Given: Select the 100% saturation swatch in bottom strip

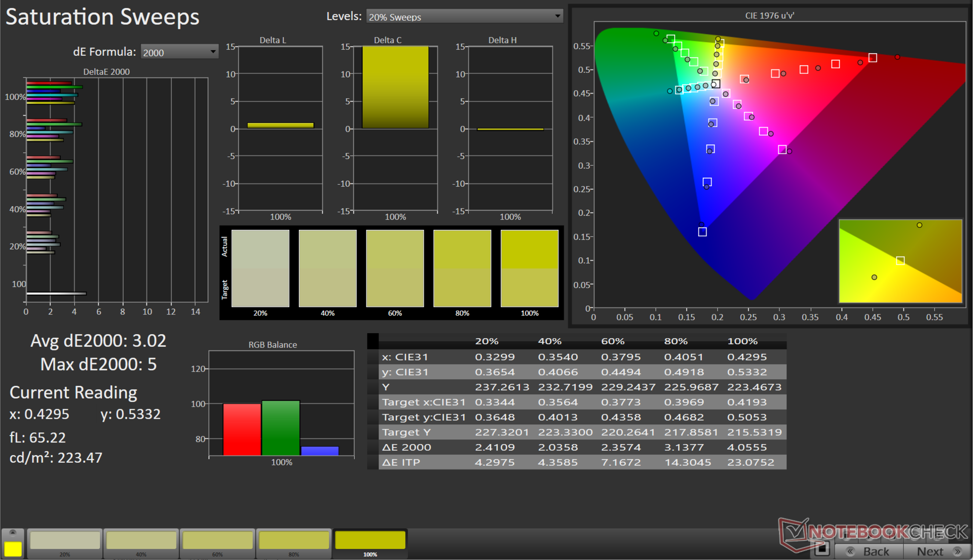Looking at the screenshot, I should point(370,541).
